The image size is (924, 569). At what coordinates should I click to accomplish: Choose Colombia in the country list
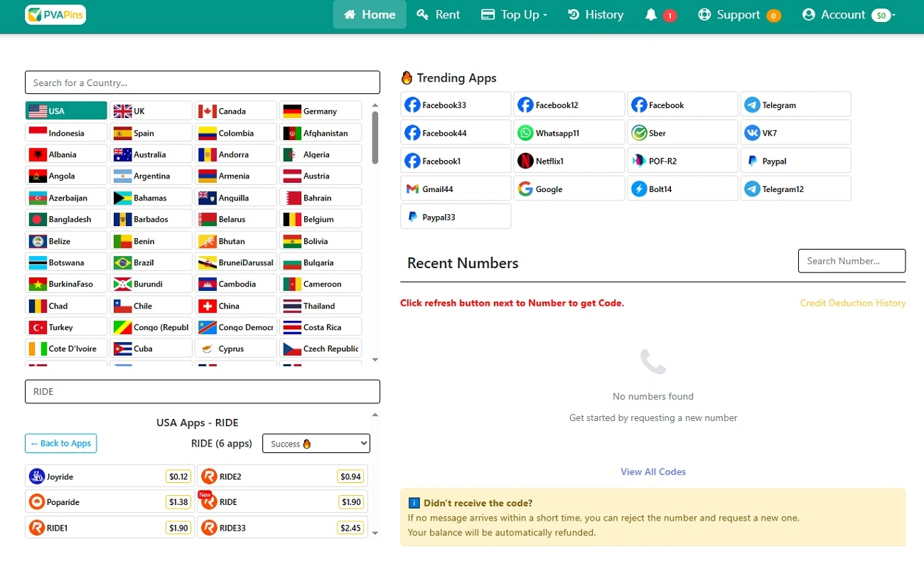pyautogui.click(x=236, y=133)
